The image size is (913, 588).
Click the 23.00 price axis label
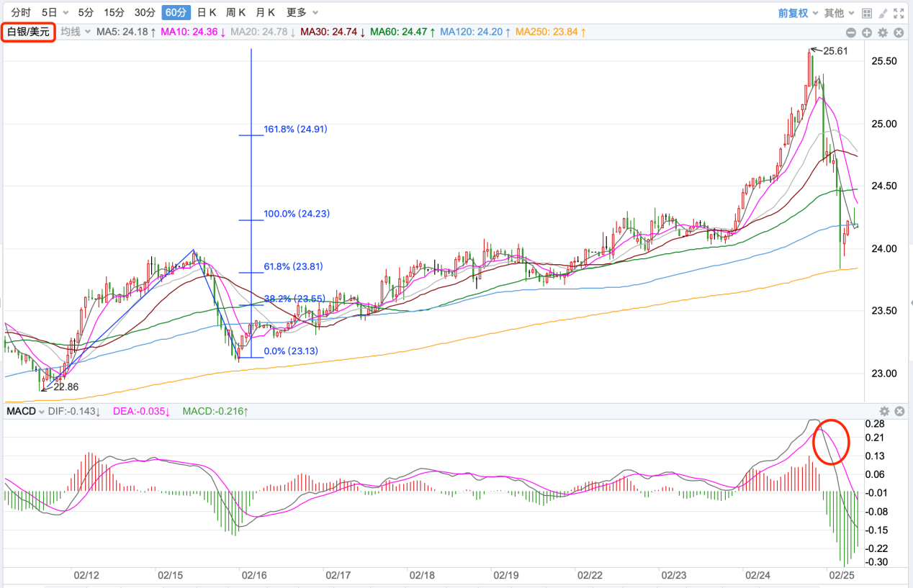point(883,374)
